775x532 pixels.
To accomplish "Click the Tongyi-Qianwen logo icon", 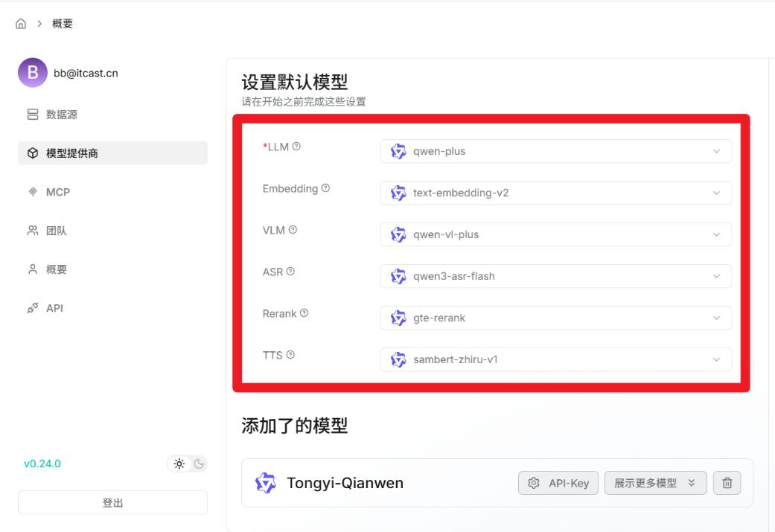I will pyautogui.click(x=266, y=483).
